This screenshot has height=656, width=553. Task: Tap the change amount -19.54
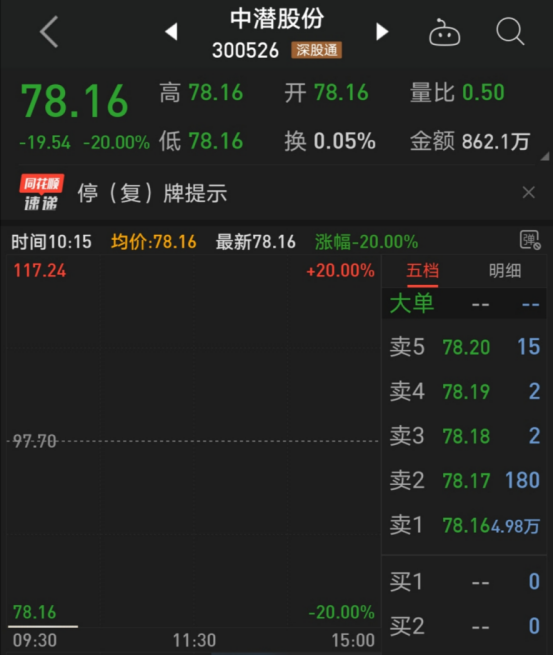(x=45, y=143)
